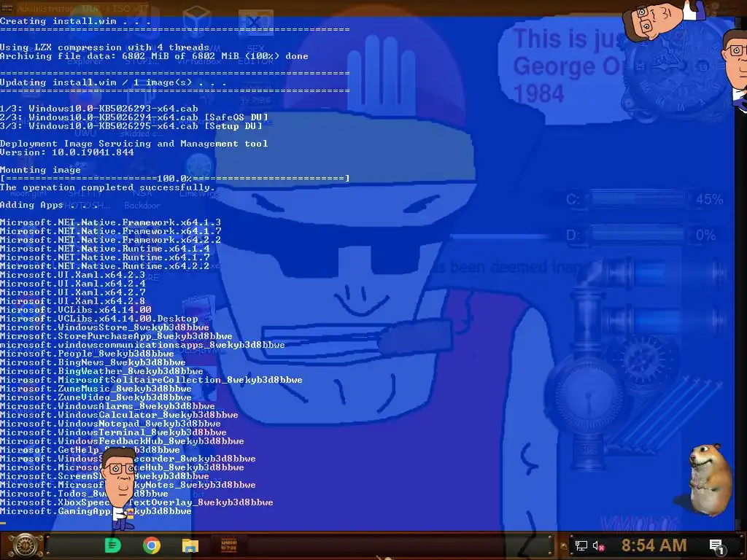Click the KB5026294 [SafeOS DU] line
Screen dimensions: 747x560
[x=134, y=117]
